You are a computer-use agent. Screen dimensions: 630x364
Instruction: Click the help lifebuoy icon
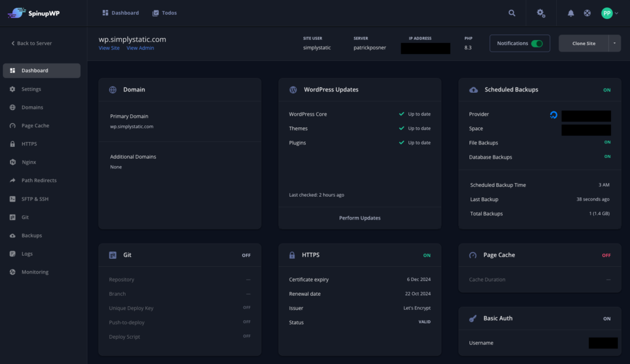(x=587, y=13)
